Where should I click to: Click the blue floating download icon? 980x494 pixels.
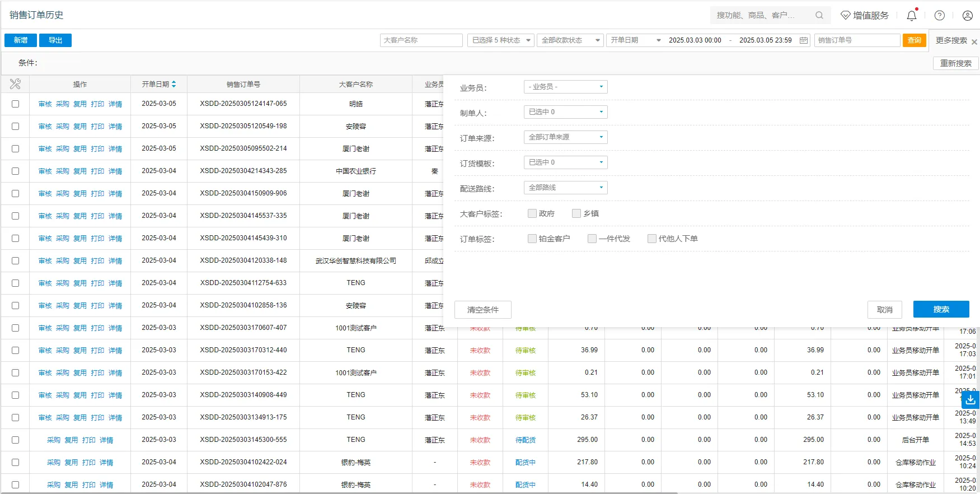point(970,399)
